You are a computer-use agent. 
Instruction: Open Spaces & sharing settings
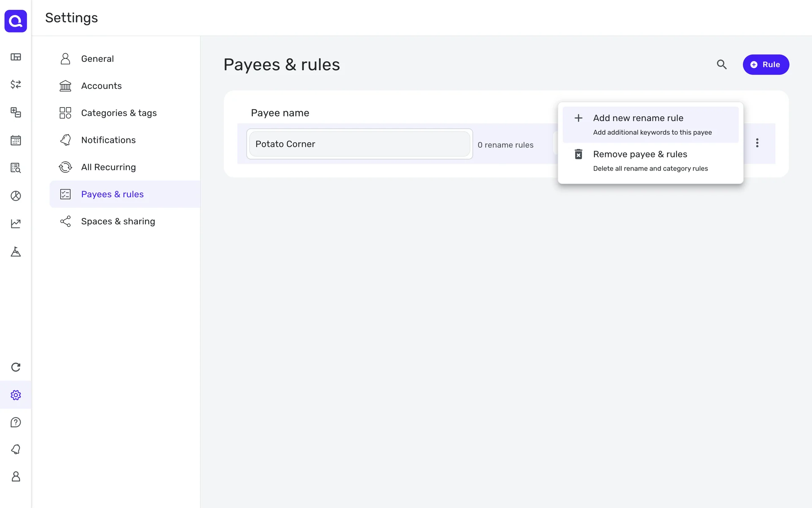coord(118,221)
